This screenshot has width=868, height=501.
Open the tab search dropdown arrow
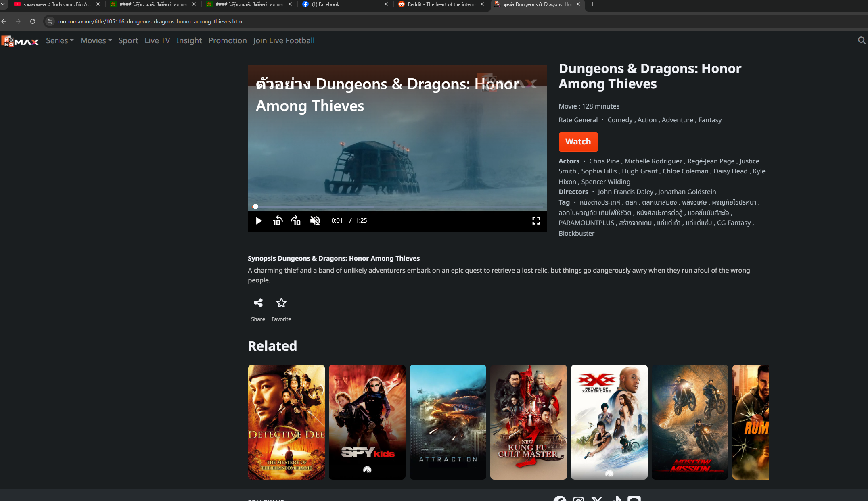pyautogui.click(x=3, y=4)
